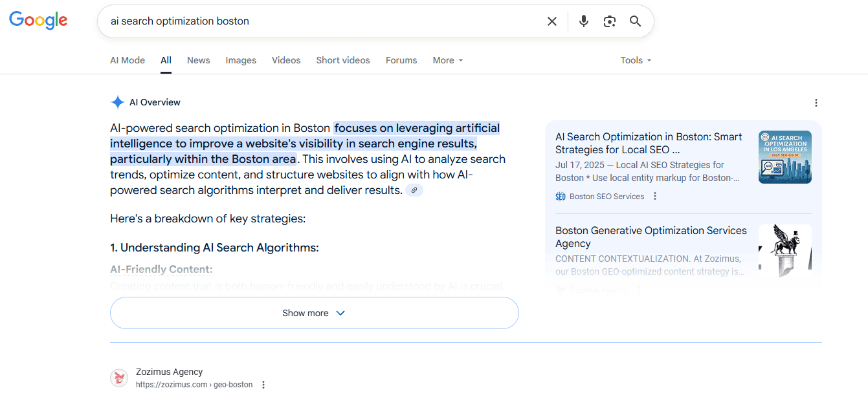Click the zozimus.com › geo-boston URL
Screen dimensions: 868x397
point(194,385)
